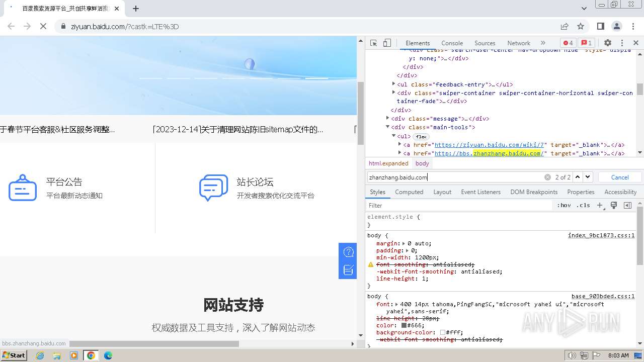Open the Layout pane tab
The image size is (644, 362).
(442, 192)
